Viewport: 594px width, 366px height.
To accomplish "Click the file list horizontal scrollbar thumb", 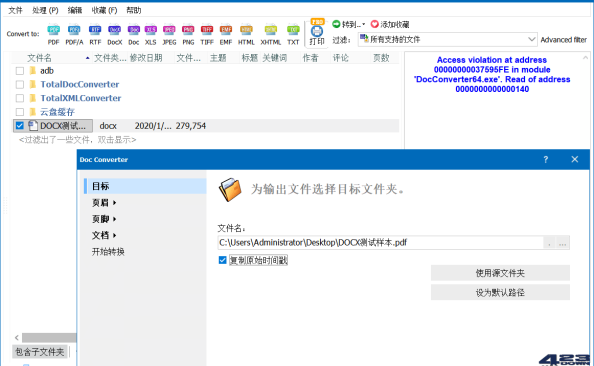I will pos(49,337).
